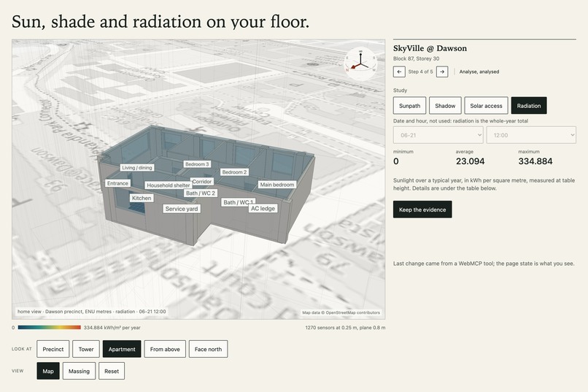Open the 12:00 hour dropdown

[531, 135]
